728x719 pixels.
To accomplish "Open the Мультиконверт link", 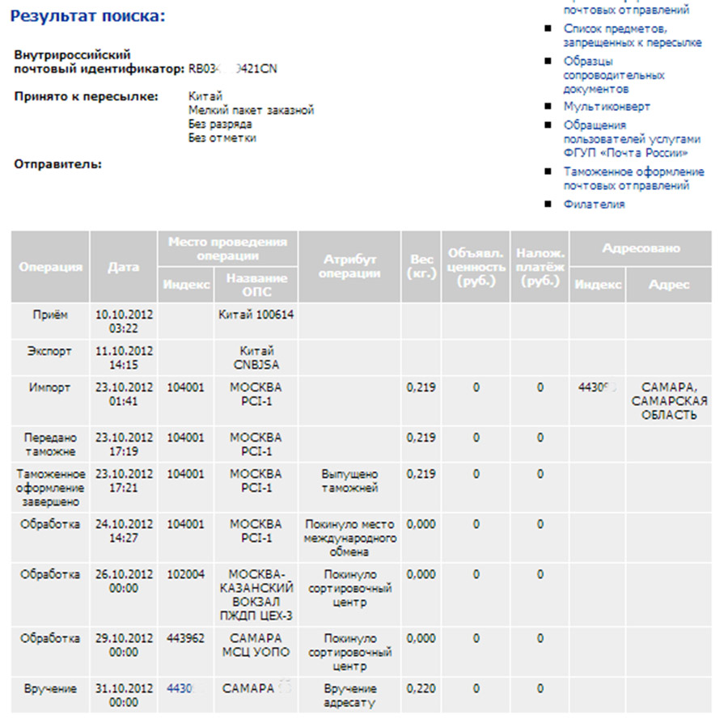I will [607, 107].
